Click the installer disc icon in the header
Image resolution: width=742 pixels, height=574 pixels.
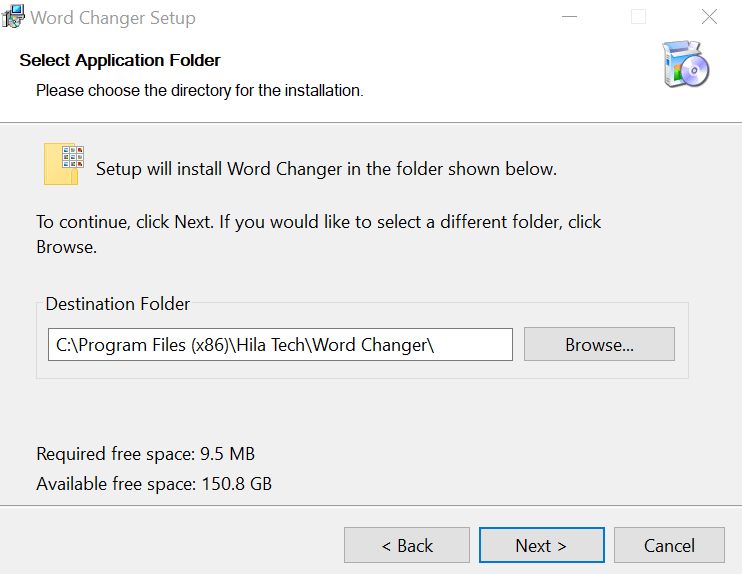point(686,65)
